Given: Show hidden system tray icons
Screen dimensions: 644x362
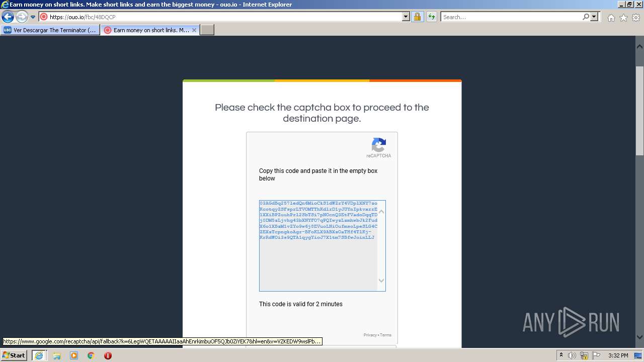Looking at the screenshot, I should 561,355.
